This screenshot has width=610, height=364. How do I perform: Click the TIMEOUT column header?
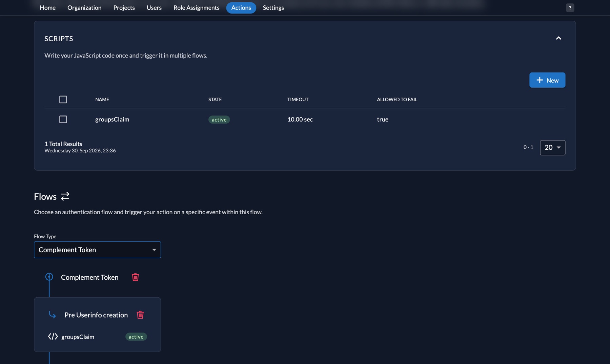point(298,100)
